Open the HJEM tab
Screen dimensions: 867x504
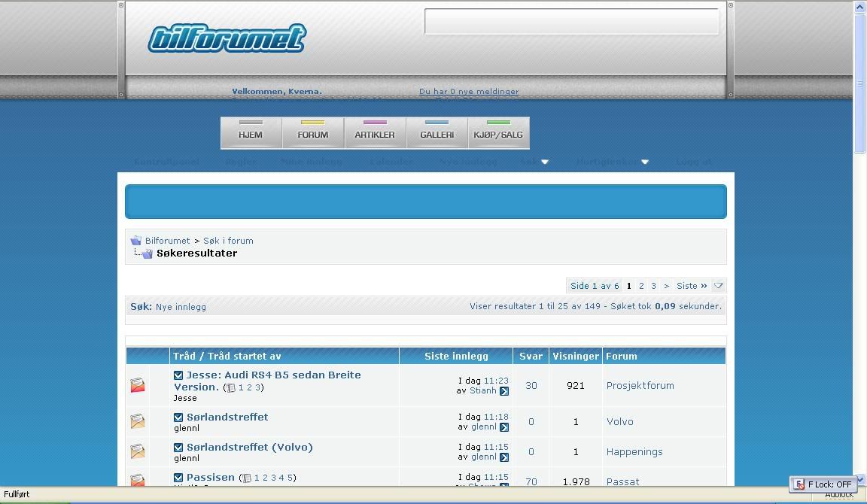[251, 132]
